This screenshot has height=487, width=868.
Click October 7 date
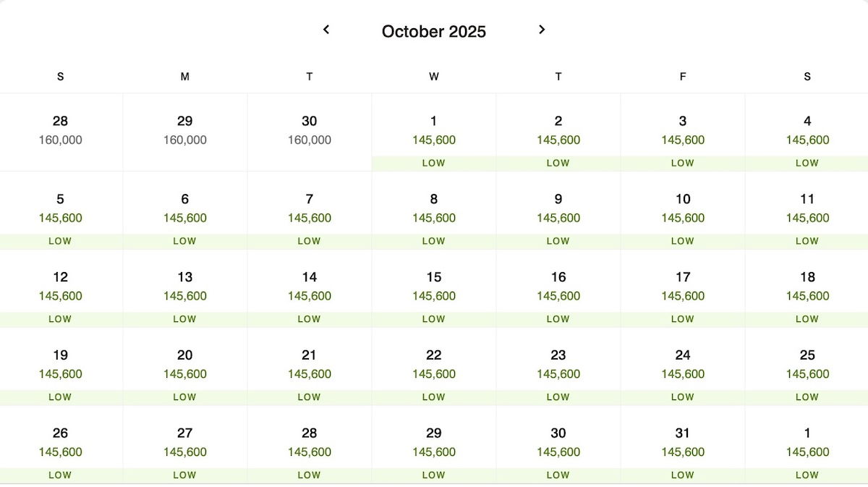(x=310, y=211)
